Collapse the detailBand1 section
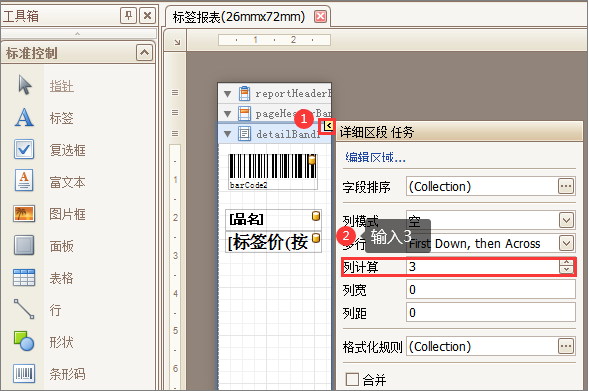The width and height of the screenshot is (589, 391). [x=227, y=134]
